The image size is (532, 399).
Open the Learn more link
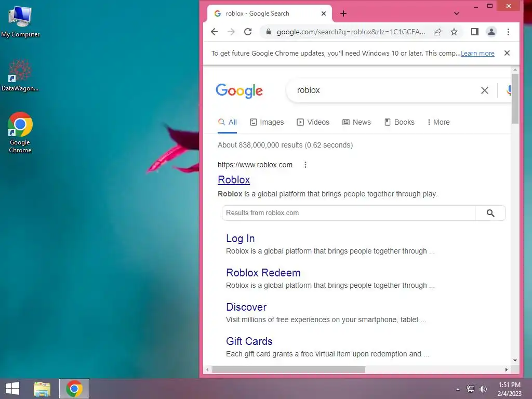477,54
